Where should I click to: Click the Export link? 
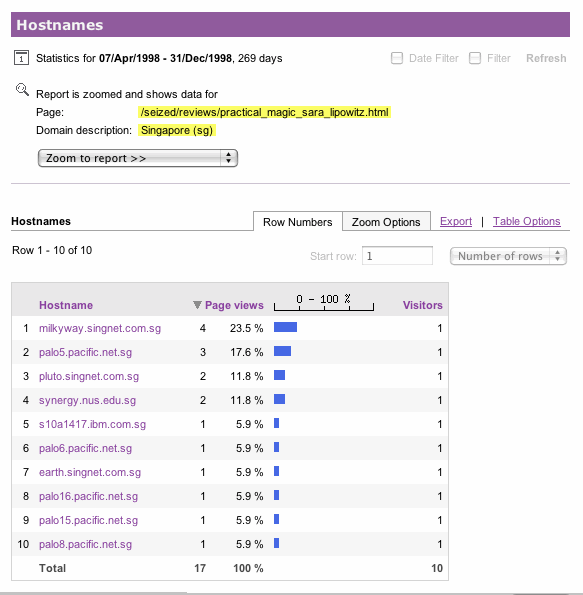[x=456, y=221]
